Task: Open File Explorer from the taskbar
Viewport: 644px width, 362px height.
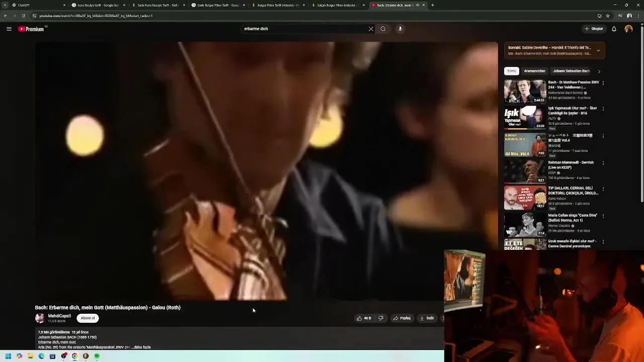Action: tap(30, 356)
